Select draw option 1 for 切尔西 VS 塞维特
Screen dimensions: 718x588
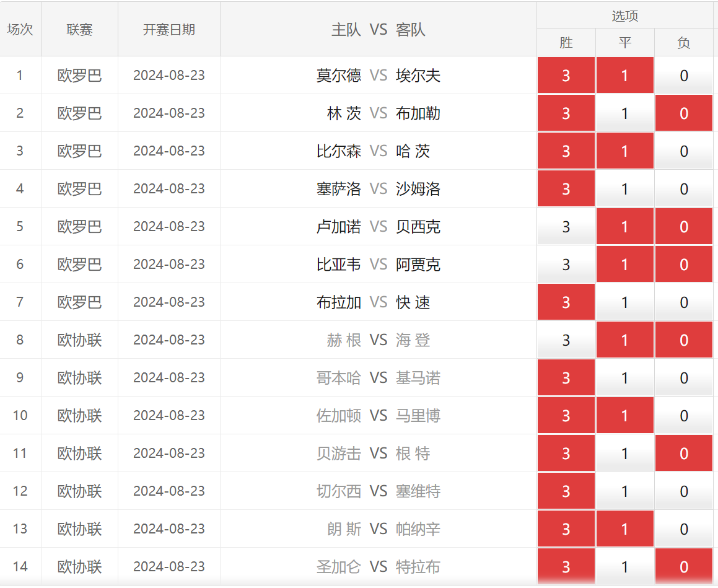pos(624,491)
